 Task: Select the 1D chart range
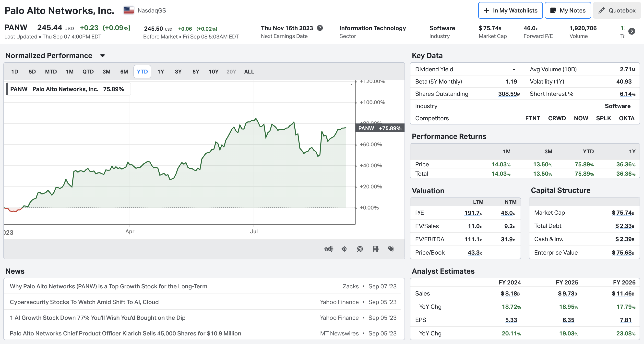tap(15, 72)
